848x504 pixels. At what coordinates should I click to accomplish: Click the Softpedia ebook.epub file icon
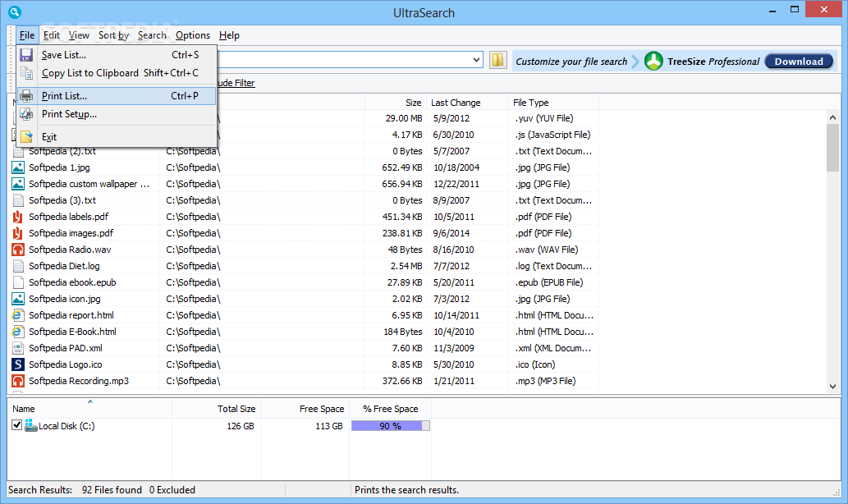(18, 282)
